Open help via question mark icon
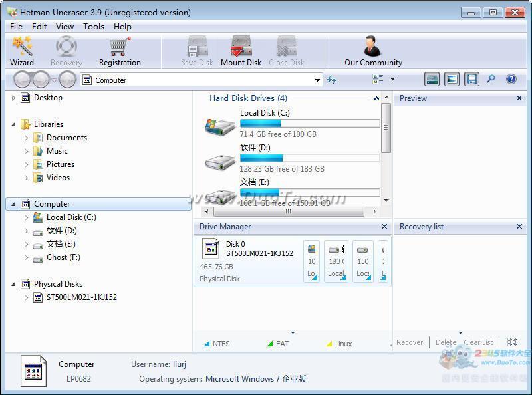 pyautogui.click(x=511, y=79)
